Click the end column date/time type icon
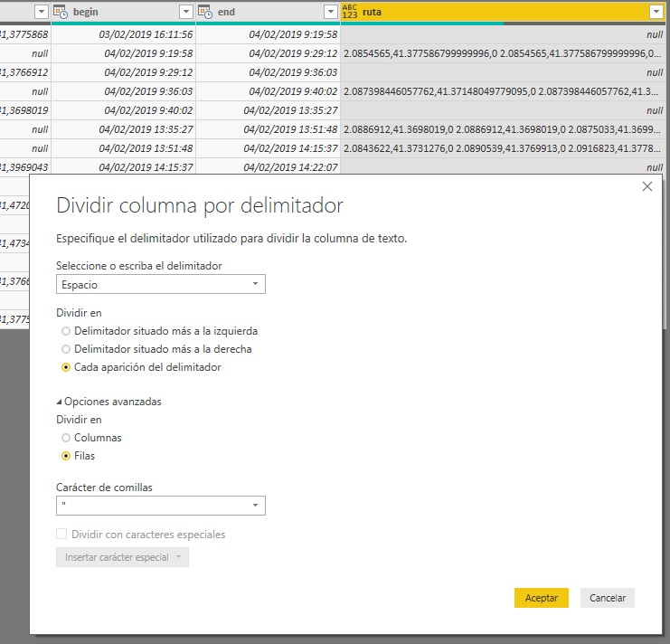The image size is (670, 644). [x=204, y=12]
